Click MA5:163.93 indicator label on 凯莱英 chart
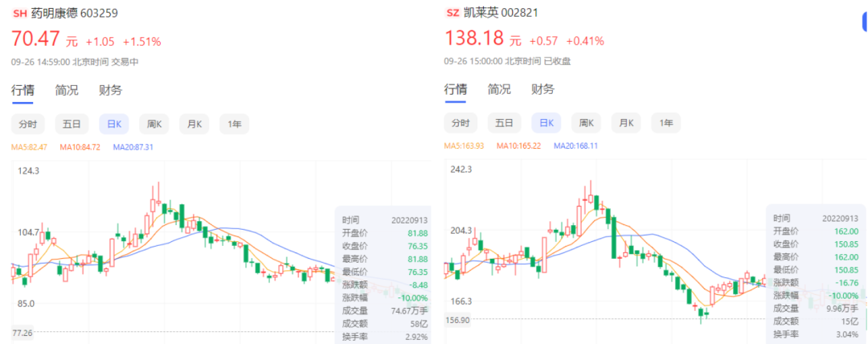 pyautogui.click(x=468, y=145)
